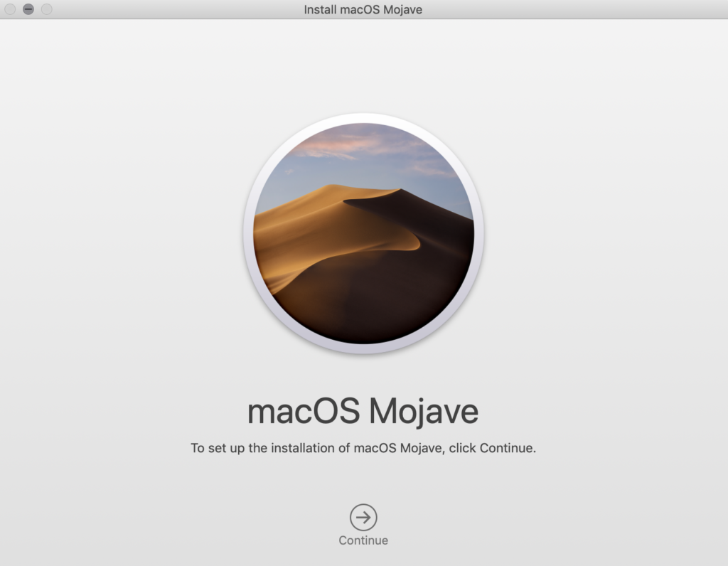
Task: Click the silver ring around the Mojave icon
Action: 248,233
